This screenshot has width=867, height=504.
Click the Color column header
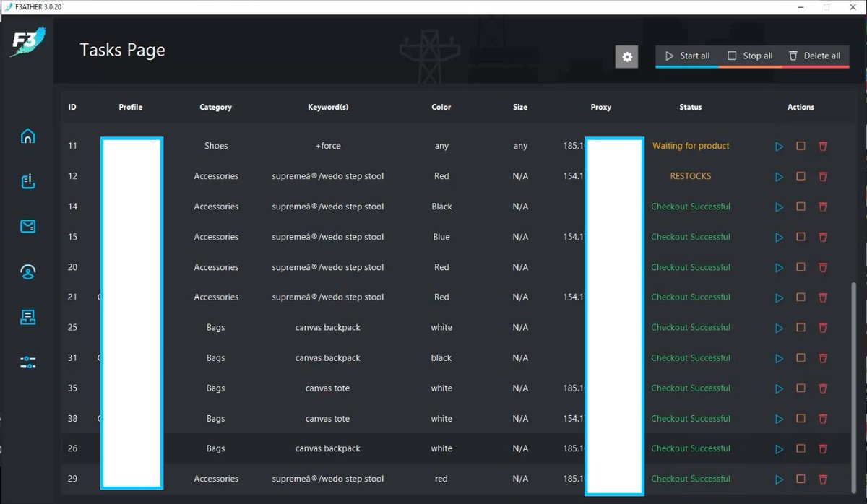coord(441,107)
